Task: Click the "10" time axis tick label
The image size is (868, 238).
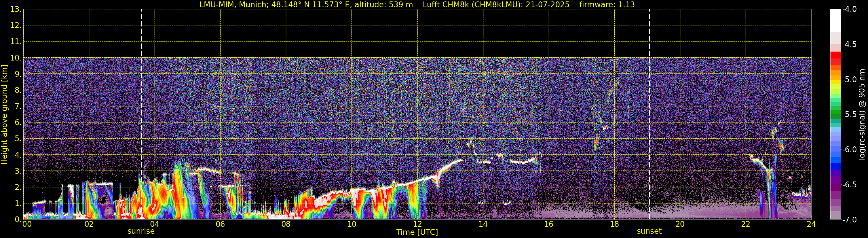Action: (x=352, y=224)
